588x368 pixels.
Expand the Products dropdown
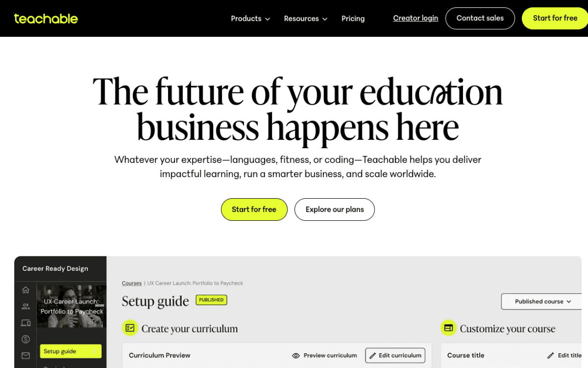[250, 18]
